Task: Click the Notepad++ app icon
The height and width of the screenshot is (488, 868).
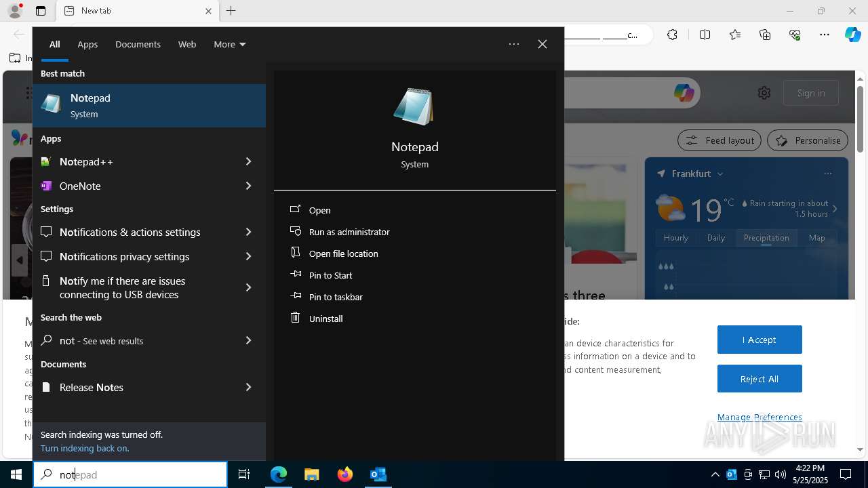Action: (46, 161)
